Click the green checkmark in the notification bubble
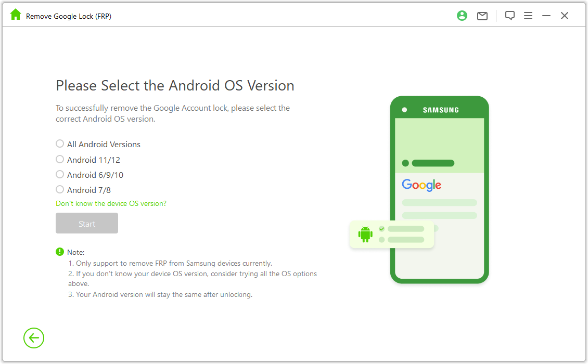 point(382,228)
